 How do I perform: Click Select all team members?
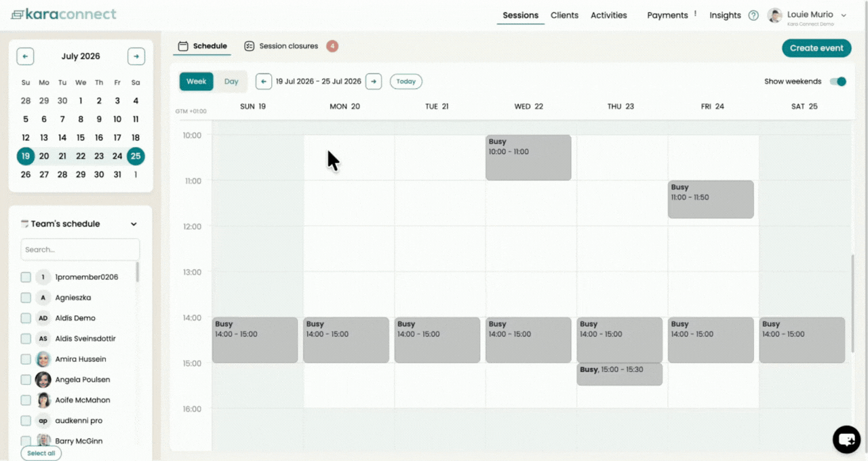pyautogui.click(x=41, y=453)
